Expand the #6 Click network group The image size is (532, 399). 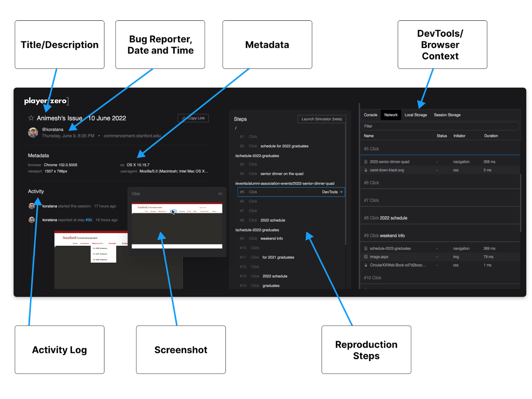[371, 183]
